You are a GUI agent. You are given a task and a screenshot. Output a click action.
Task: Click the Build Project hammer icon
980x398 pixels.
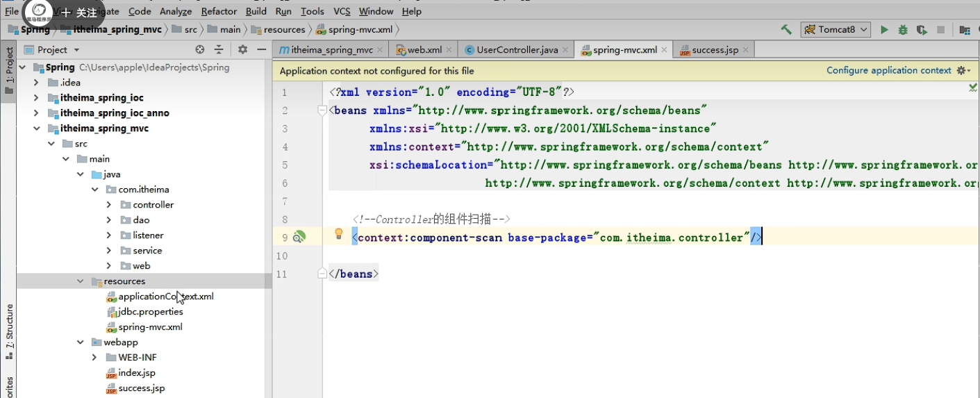786,30
